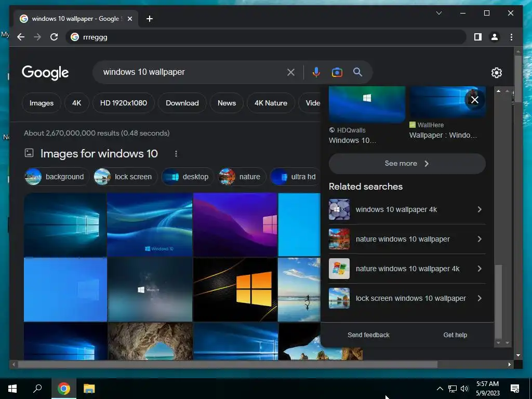Select the 4K Nature filter chip
The image size is (532, 399).
pyautogui.click(x=271, y=103)
